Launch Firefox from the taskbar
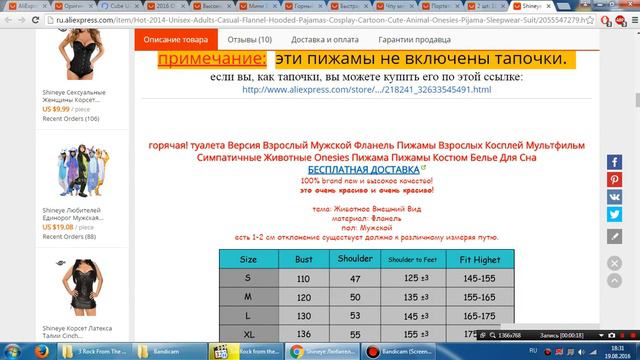This screenshot has height=360, width=640. [41, 351]
